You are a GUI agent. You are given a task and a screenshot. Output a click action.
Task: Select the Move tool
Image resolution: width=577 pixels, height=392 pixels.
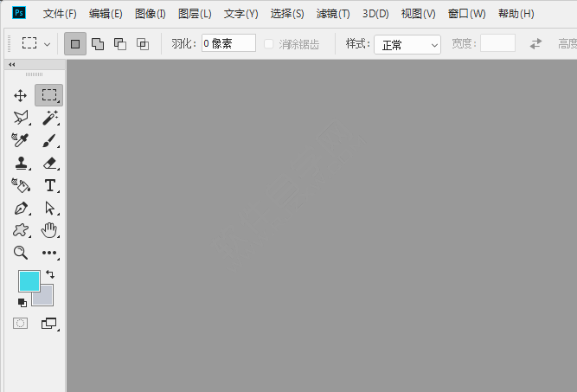[x=21, y=95]
